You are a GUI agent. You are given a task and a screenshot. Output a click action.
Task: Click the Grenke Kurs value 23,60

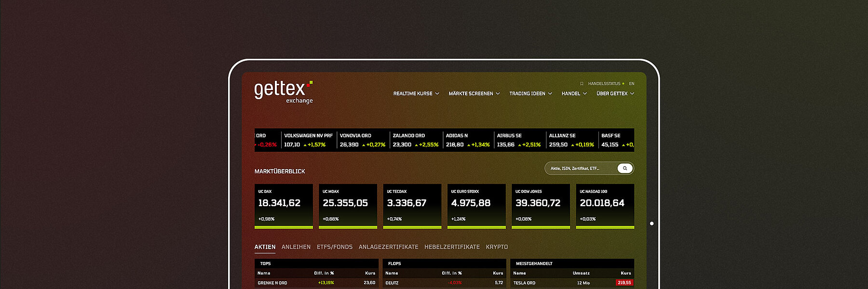point(369,283)
